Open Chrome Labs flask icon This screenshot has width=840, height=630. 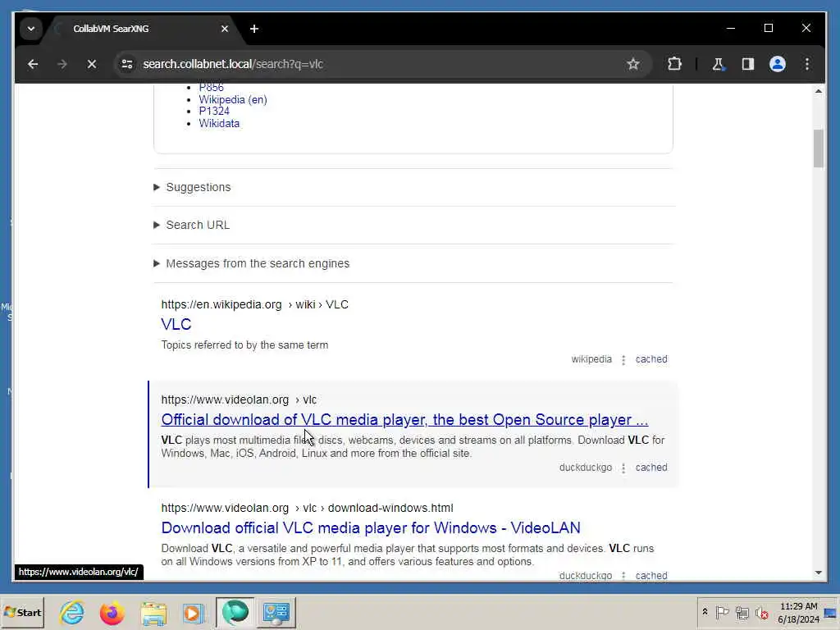click(x=718, y=64)
